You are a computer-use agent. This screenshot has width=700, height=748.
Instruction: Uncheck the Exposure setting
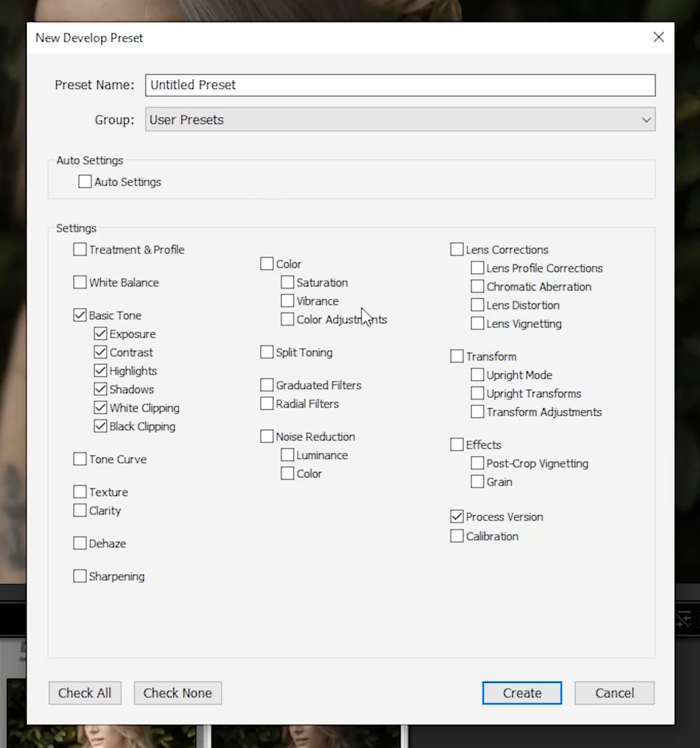(100, 334)
